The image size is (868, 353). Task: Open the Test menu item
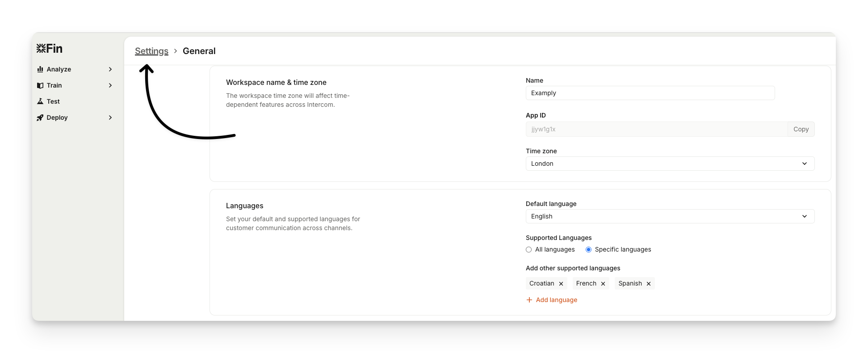coord(53,101)
